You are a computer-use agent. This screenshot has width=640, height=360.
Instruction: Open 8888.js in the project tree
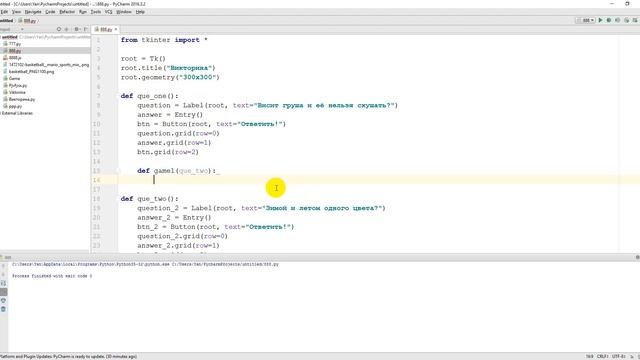pos(15,58)
